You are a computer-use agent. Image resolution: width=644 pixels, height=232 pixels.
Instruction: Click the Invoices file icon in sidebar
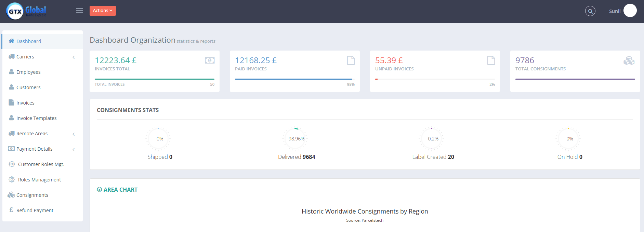click(11, 103)
